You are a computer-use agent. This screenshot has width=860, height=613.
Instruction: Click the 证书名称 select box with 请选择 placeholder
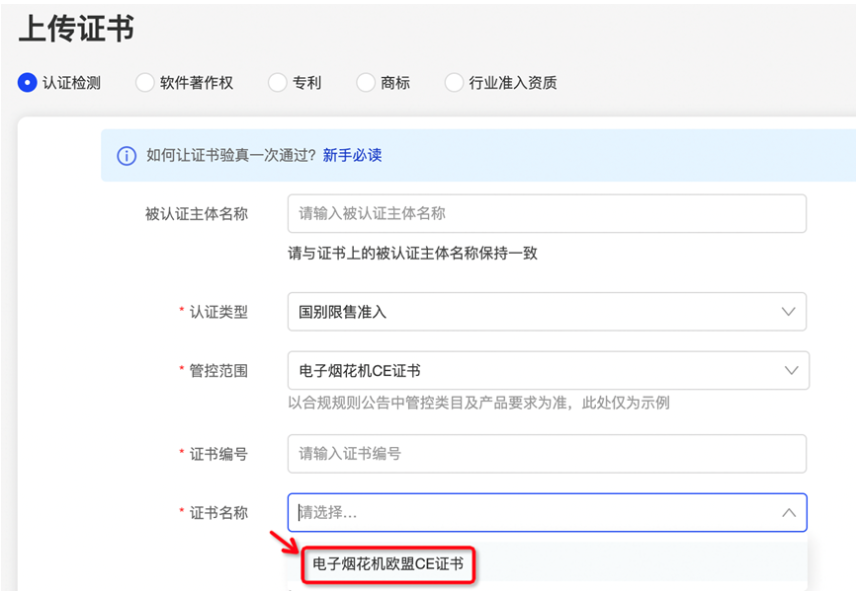pos(530,513)
